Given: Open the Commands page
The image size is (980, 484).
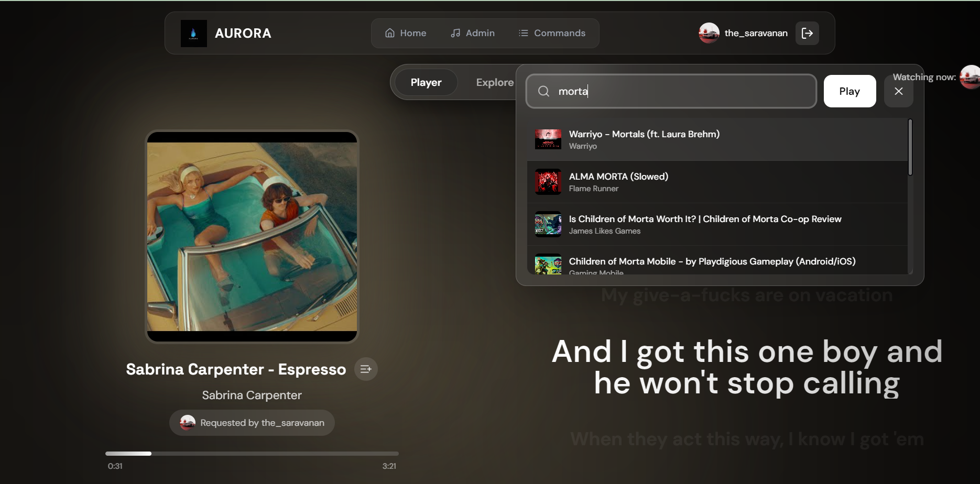Looking at the screenshot, I should (x=552, y=33).
